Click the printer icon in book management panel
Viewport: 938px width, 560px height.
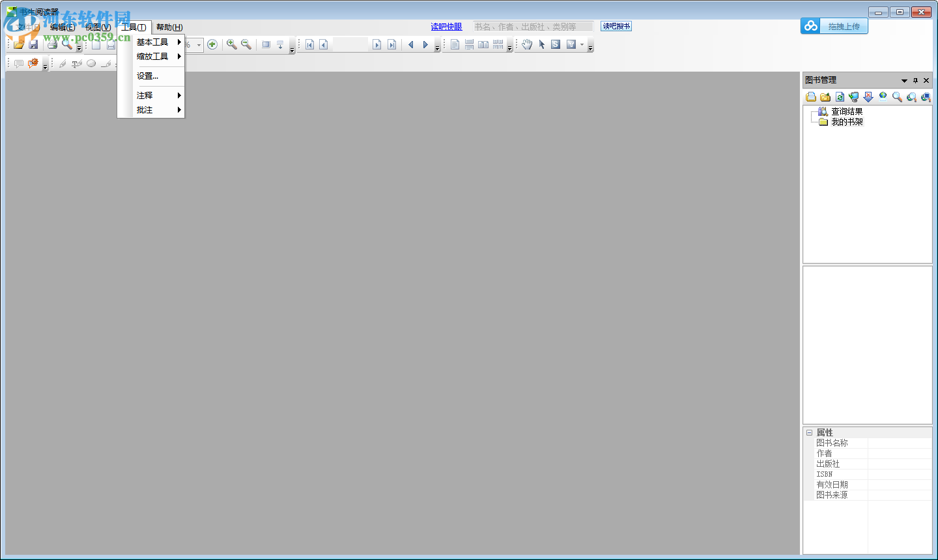click(x=811, y=97)
